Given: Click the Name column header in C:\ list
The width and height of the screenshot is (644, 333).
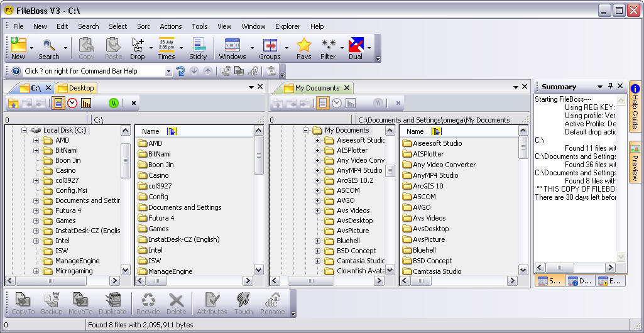Looking at the screenshot, I should (194, 131).
